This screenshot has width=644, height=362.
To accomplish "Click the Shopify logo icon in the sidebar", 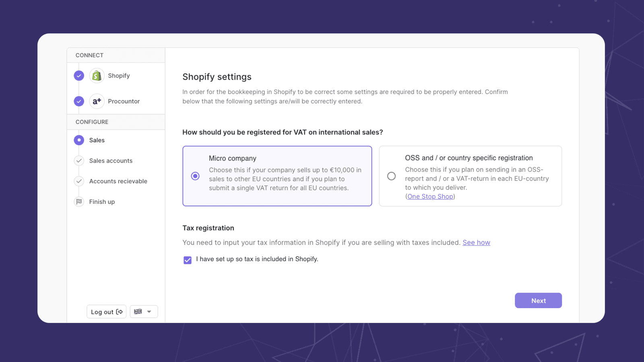I will (x=96, y=76).
